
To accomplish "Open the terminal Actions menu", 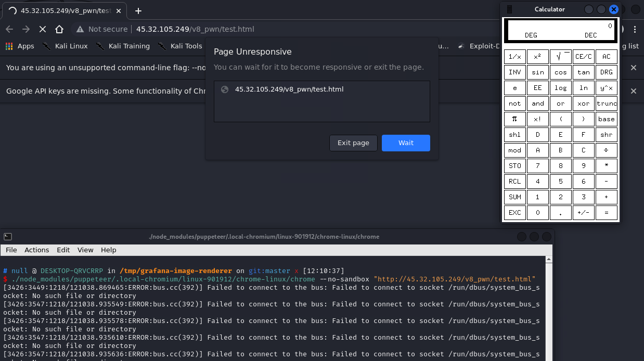I will (x=36, y=250).
